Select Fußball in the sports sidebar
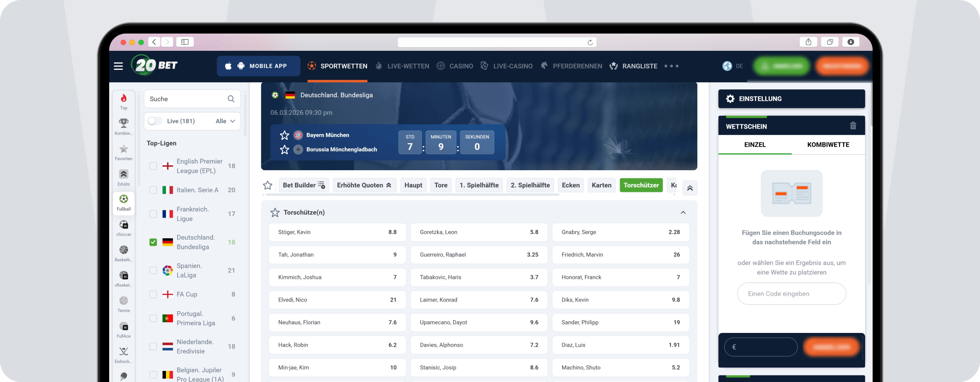Viewport: 980px width, 382px height. point(124,203)
